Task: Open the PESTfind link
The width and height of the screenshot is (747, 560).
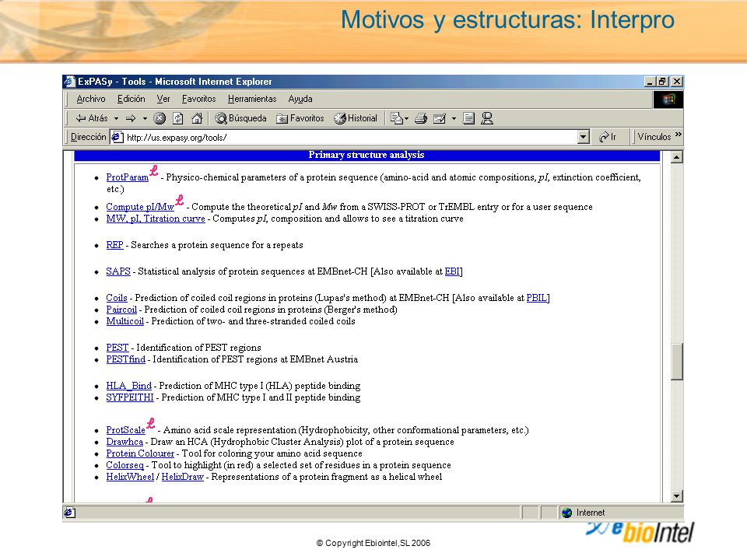Action: point(126,359)
